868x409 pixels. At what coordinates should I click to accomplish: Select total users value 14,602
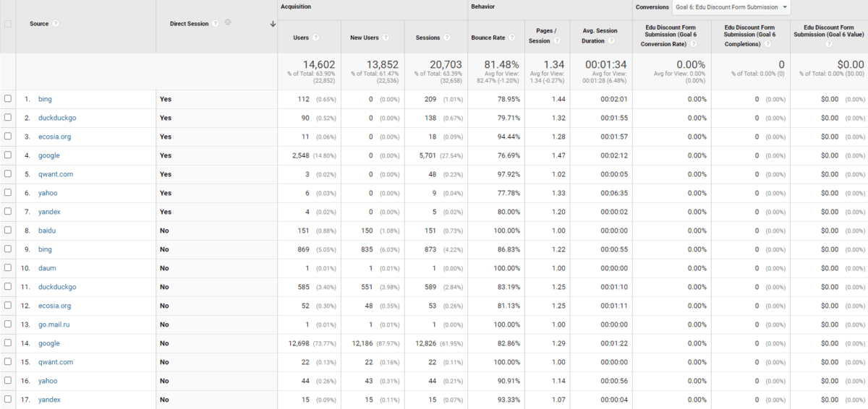[319, 64]
